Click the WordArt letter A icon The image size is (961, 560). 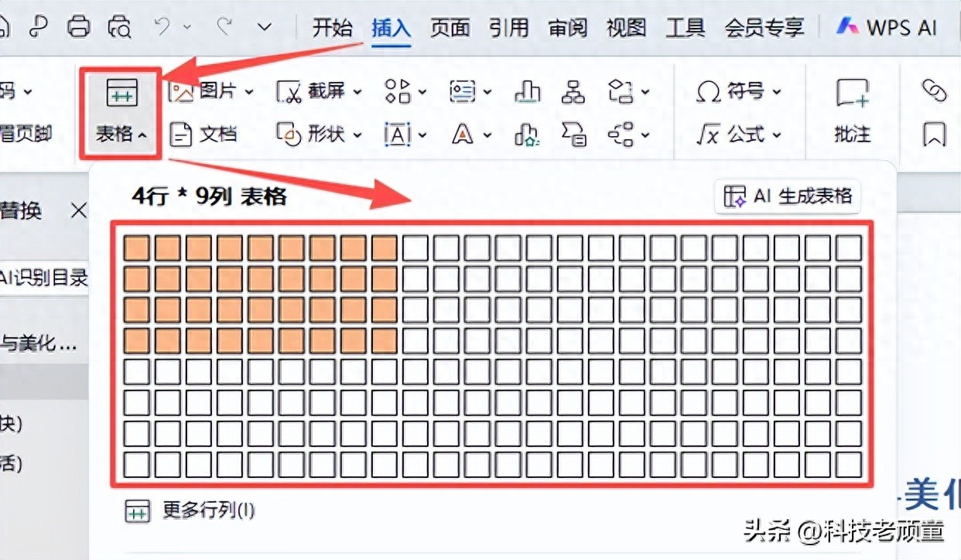click(x=463, y=135)
